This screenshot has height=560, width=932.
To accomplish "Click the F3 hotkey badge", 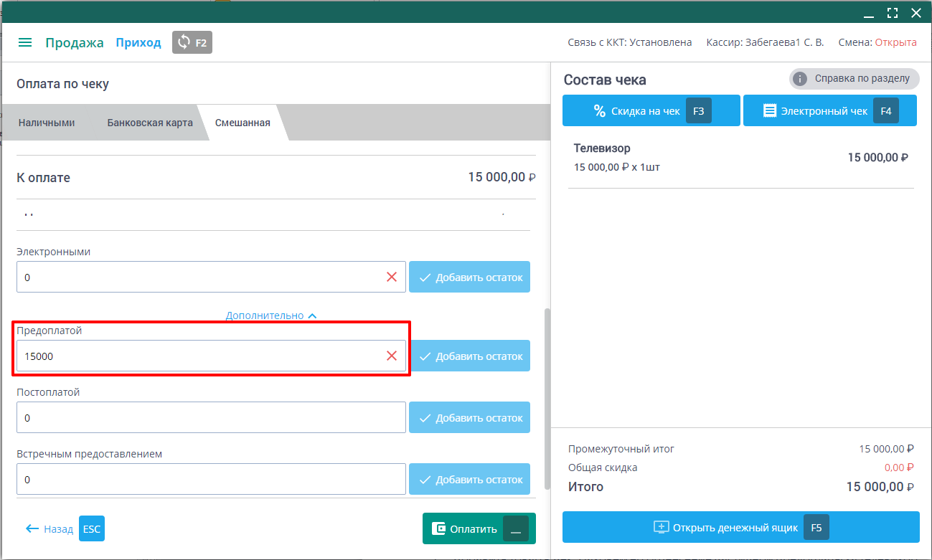I will pyautogui.click(x=699, y=111).
